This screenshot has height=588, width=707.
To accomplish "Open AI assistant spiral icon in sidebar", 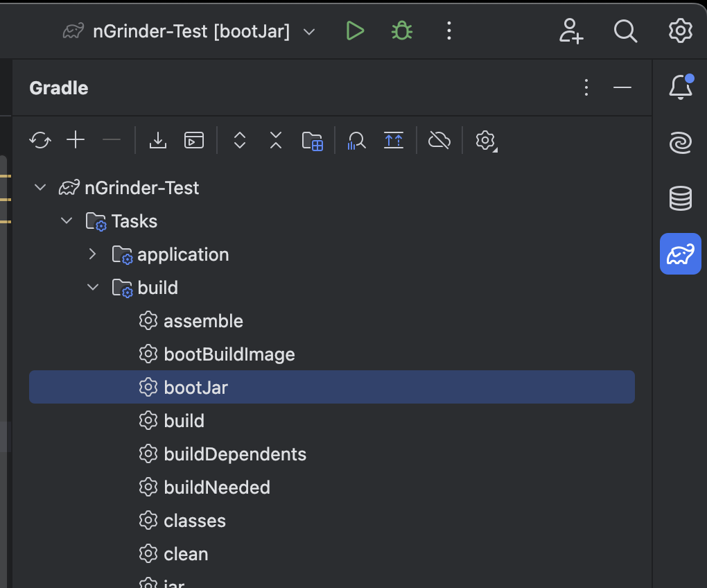I will 681,143.
